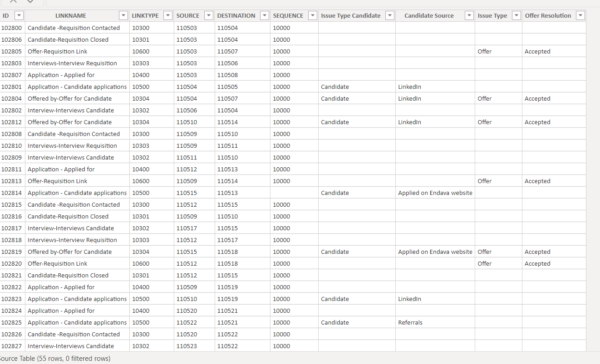Open the Issue Type Candidate filter dropdown
The image size is (600, 364).
pos(389,15)
